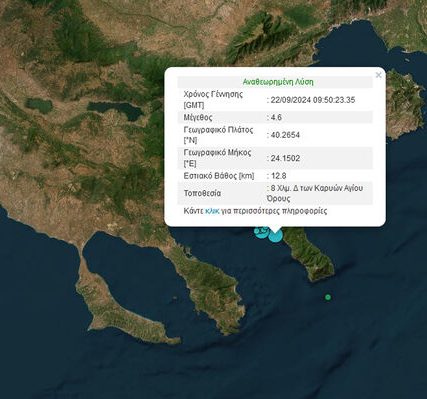This screenshot has width=427, height=399.
Task: Click the 'Τοποθεσία' label
Action: 202,193
